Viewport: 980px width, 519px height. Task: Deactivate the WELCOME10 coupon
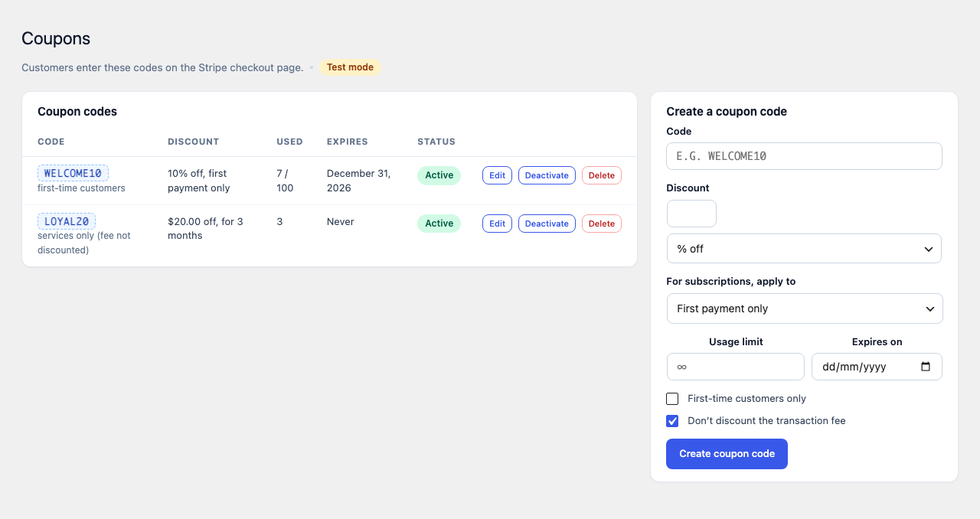coord(547,175)
